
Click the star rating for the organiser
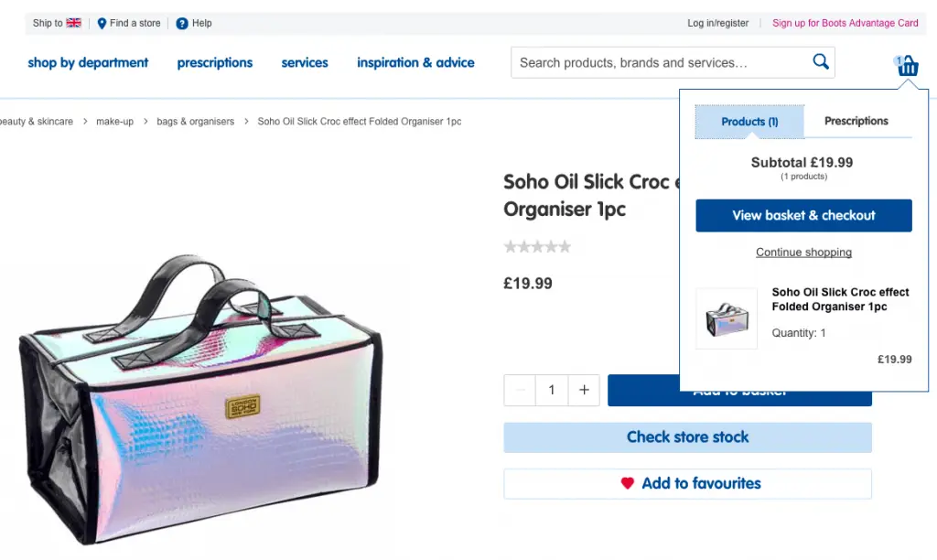tap(537, 246)
